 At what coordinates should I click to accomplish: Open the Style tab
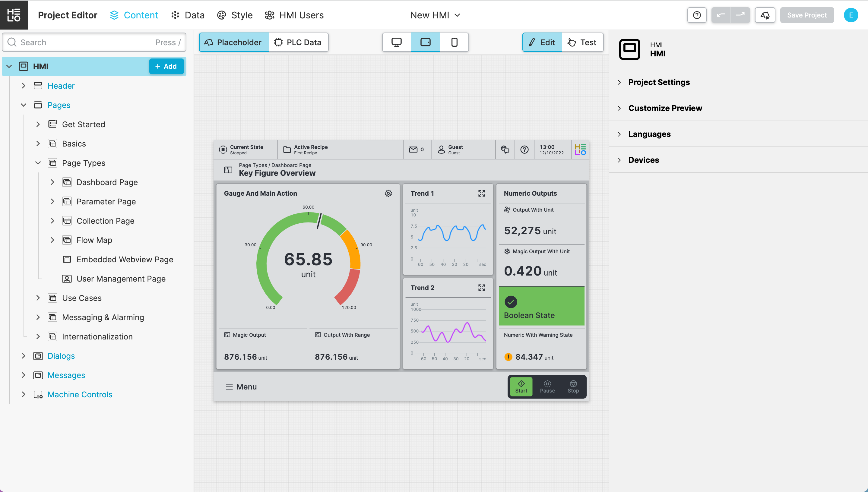tap(235, 15)
